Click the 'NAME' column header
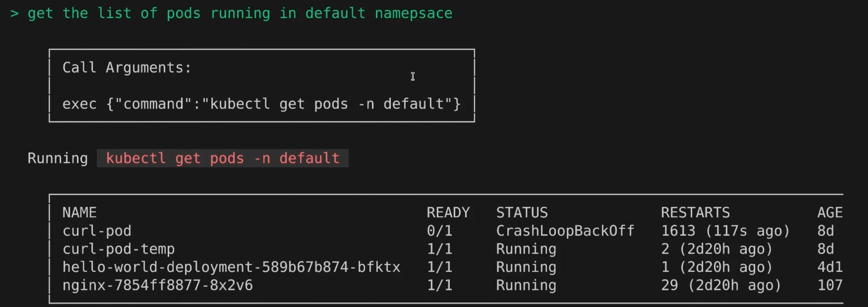 [79, 212]
